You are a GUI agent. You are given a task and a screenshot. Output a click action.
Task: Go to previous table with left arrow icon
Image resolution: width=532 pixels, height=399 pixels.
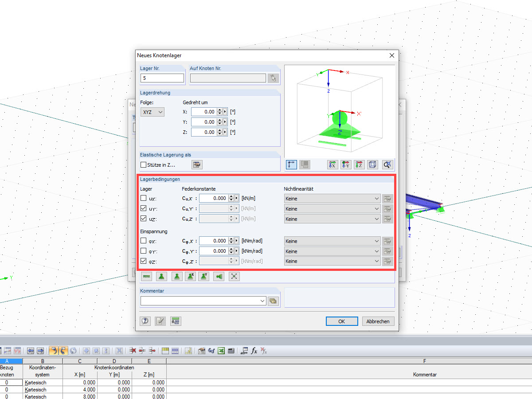pos(31,351)
